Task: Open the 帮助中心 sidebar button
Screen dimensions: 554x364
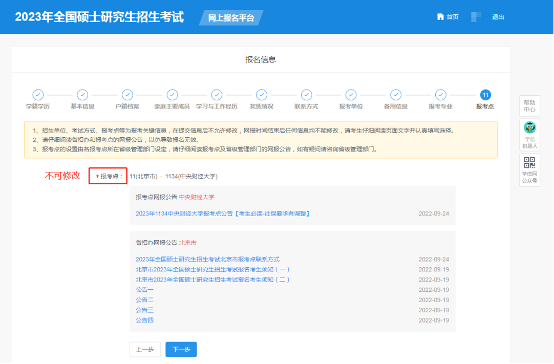Action: [x=529, y=106]
